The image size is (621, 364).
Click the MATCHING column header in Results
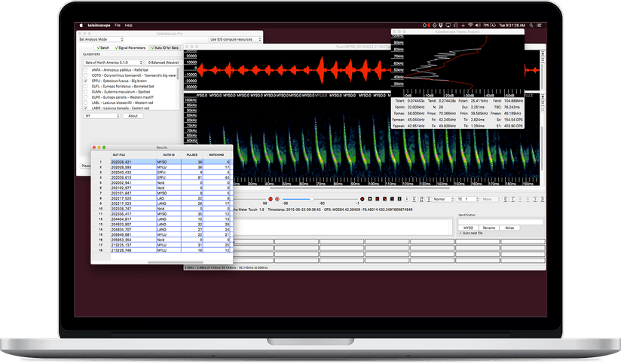coord(216,154)
